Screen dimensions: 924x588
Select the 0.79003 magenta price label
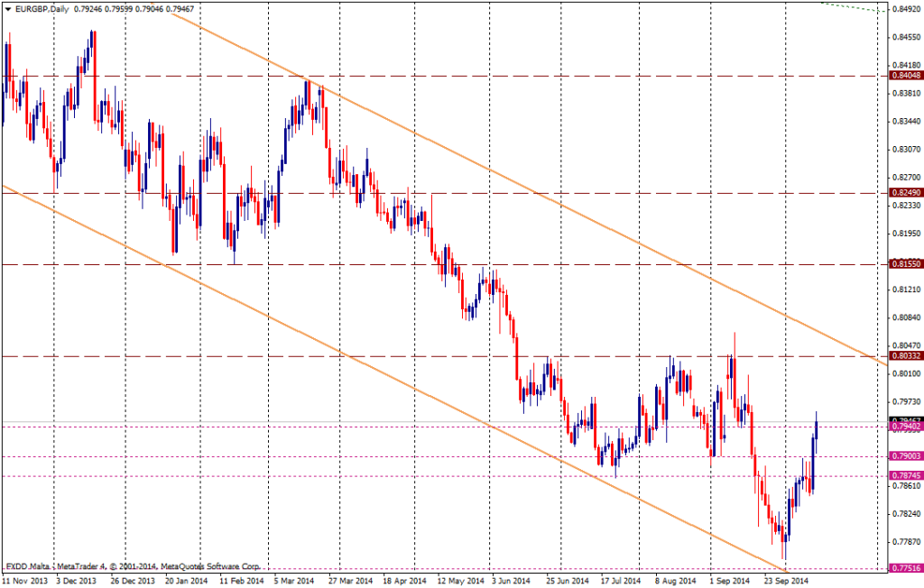click(906, 456)
